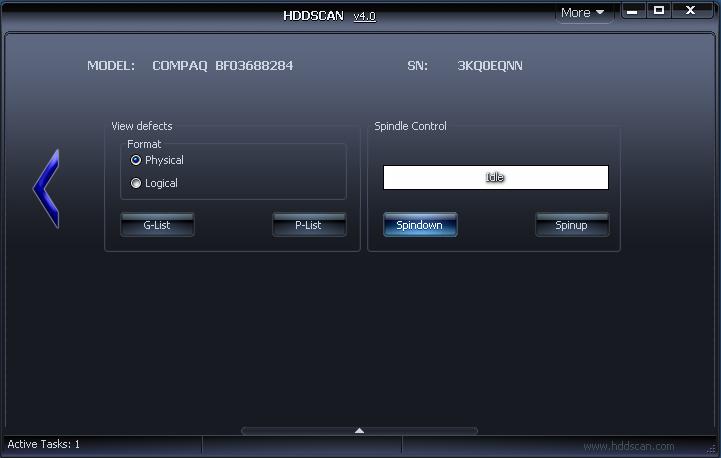Screen dimensions: 721x458
Task: Click the serial number 3KQ0EQNN
Action: 489,66
